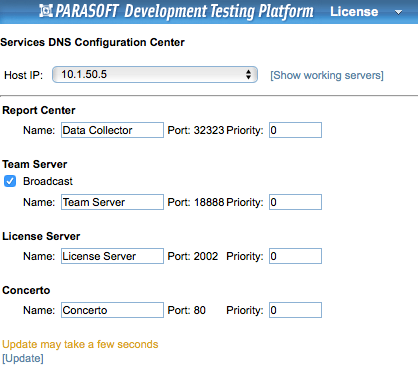This screenshot has width=418, height=372.
Task: Click the Parasoft Development Testing Platform title
Action: [x=184, y=11]
